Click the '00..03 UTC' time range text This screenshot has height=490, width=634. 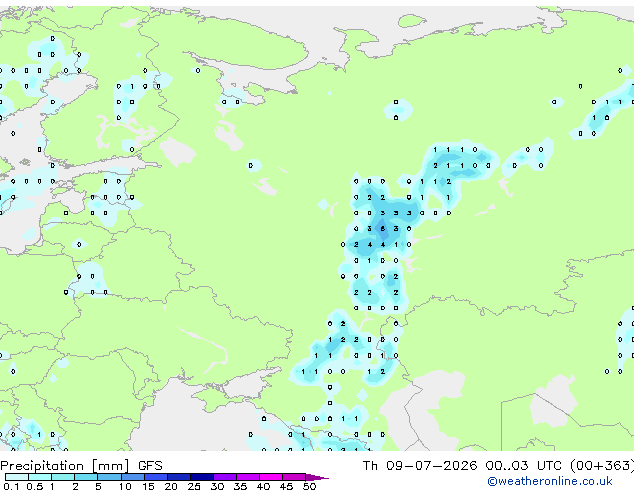pos(523,466)
